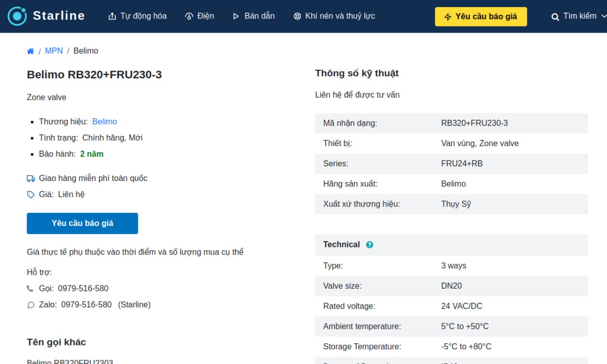Click the Thông số kỹ thuật heading
The width and height of the screenshot is (607, 364).
357,73
